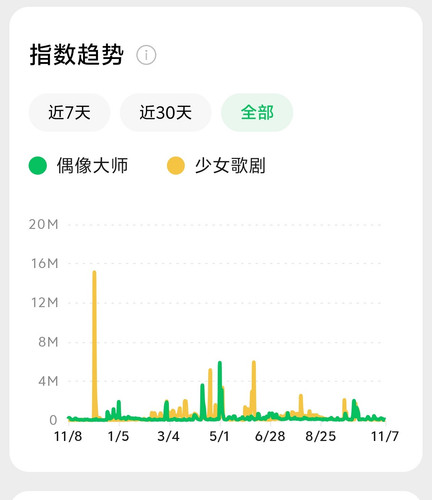Click the 11/7 date label
This screenshot has width=432, height=500.
pos(385,436)
